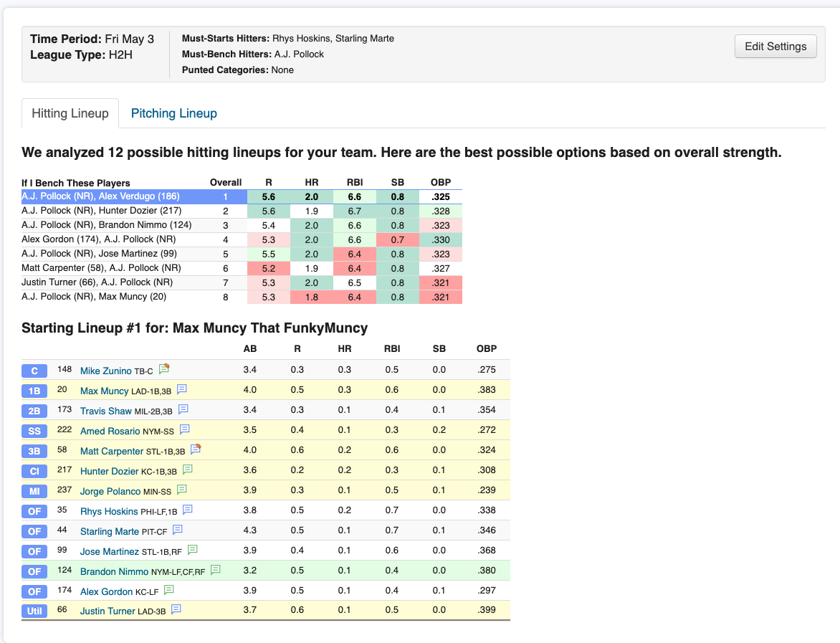Viewport: 840px width, 643px height.
Task: Open the note icon next to Mike Zunino
Action: click(x=164, y=368)
